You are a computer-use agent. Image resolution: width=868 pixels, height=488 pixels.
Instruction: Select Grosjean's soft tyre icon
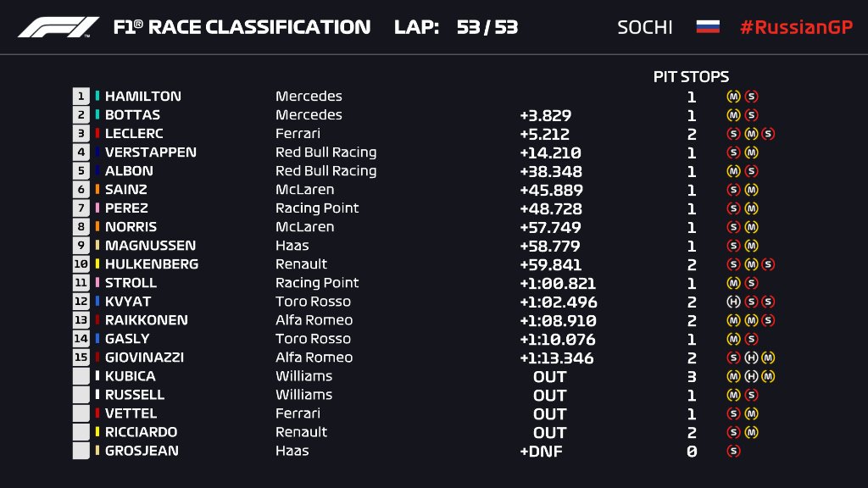pos(734,451)
